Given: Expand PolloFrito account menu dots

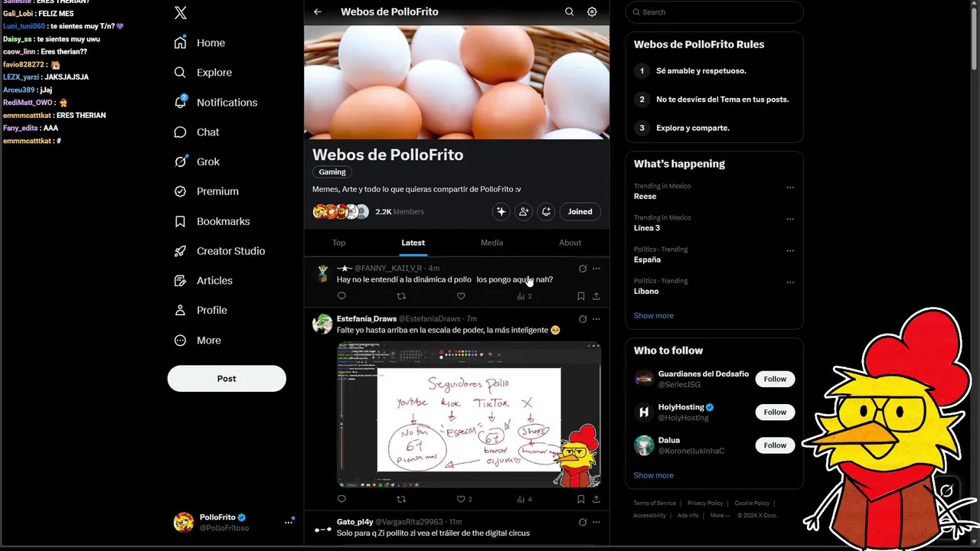Looking at the screenshot, I should [x=289, y=522].
